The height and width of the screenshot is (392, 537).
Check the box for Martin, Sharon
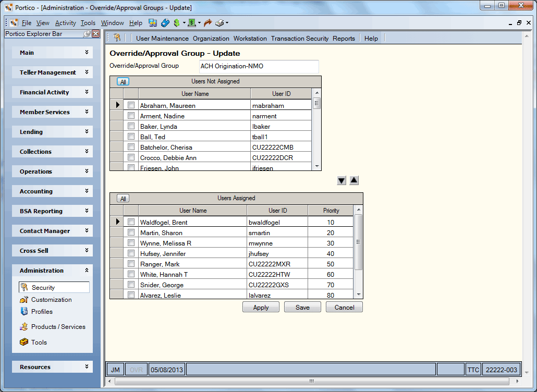point(131,232)
